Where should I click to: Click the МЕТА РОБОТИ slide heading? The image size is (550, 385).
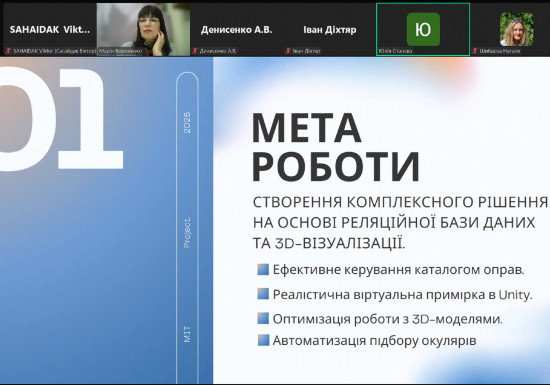tap(336, 147)
